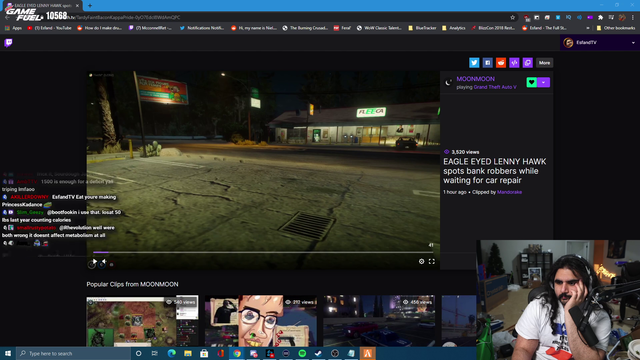Open the embed code share option
The width and height of the screenshot is (640, 360).
(514, 63)
